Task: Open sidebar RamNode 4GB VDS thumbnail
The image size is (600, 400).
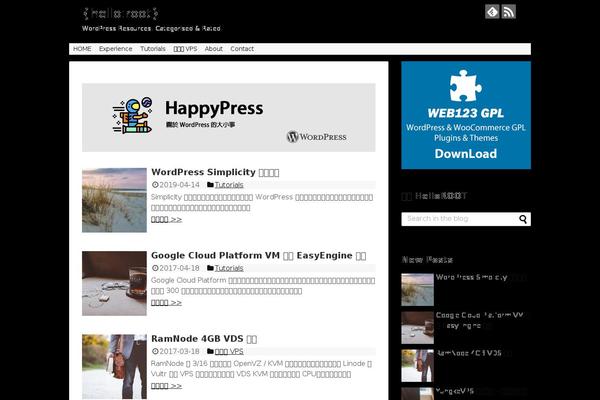Action: (417, 366)
